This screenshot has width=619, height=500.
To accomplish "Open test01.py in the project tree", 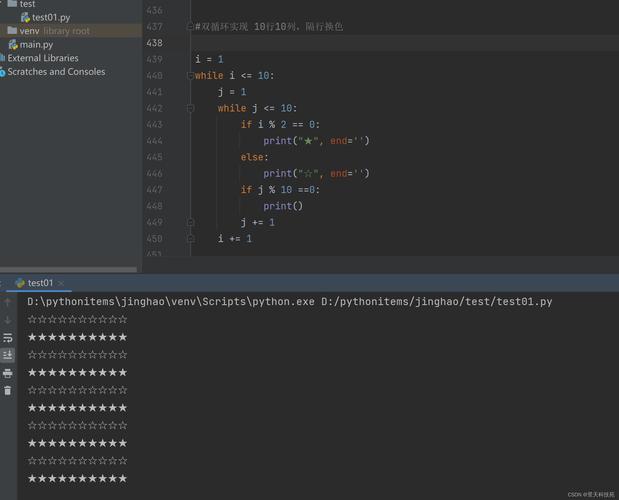I will pos(50,17).
